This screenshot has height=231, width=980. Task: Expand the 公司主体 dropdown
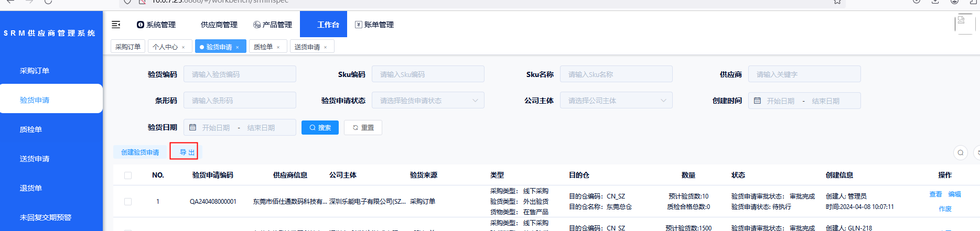pyautogui.click(x=616, y=101)
